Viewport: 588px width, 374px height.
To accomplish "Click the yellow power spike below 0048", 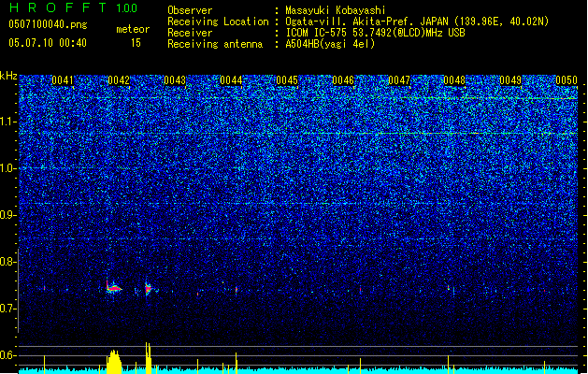I will (448, 365).
